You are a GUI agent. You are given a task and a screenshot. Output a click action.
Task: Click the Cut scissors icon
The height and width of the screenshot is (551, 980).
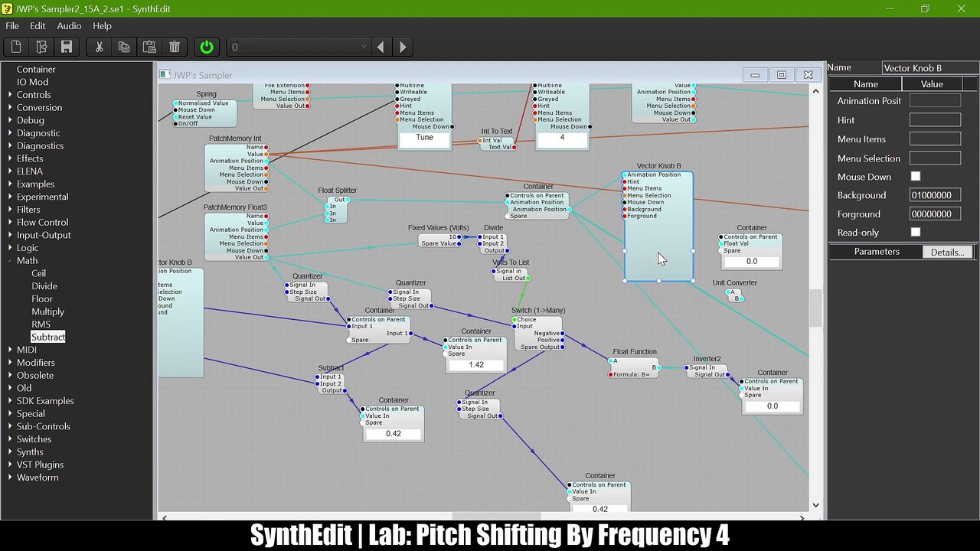click(99, 47)
